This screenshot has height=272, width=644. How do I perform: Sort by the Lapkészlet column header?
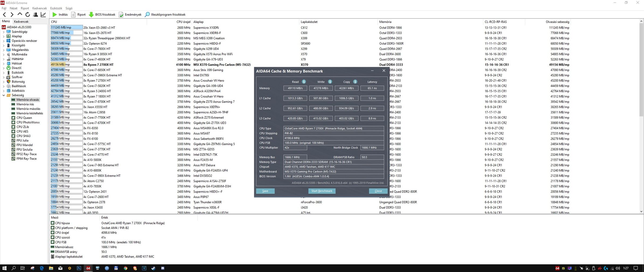coord(339,22)
